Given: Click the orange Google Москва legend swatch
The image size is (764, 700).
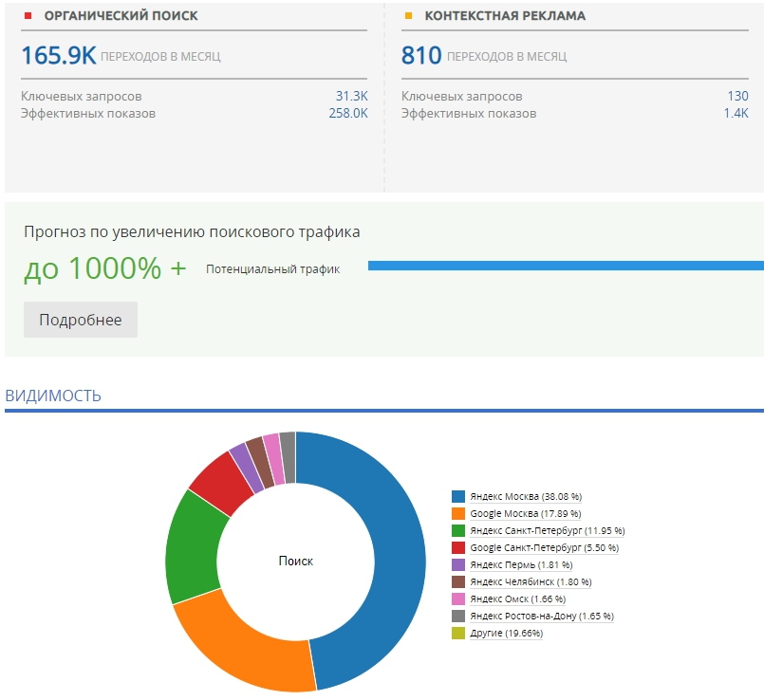Looking at the screenshot, I should pos(458,513).
